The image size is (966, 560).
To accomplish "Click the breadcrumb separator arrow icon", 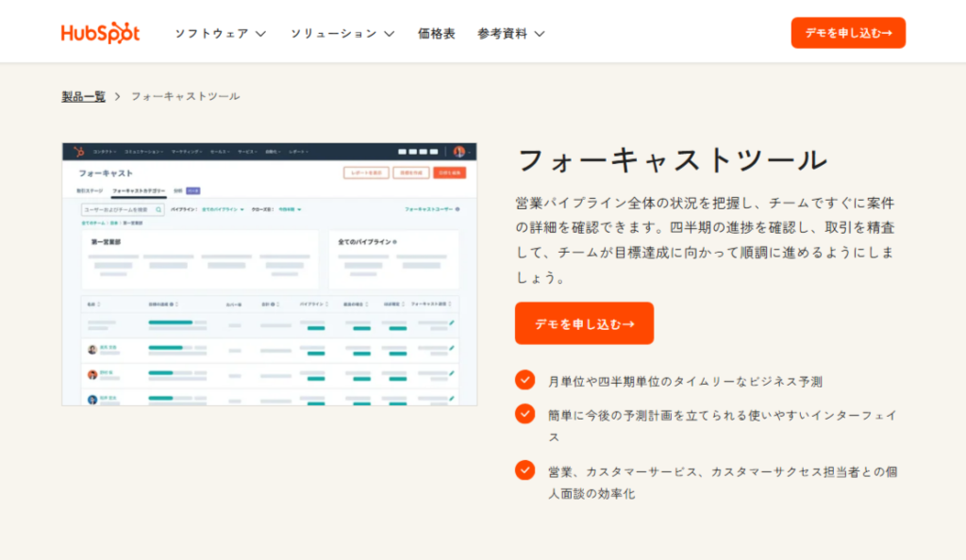I will click(x=117, y=96).
